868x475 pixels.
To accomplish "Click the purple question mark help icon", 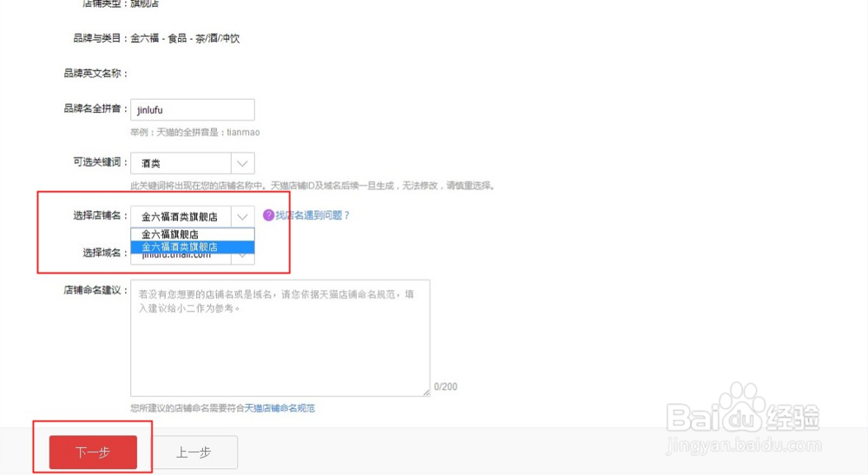I will pos(268,215).
